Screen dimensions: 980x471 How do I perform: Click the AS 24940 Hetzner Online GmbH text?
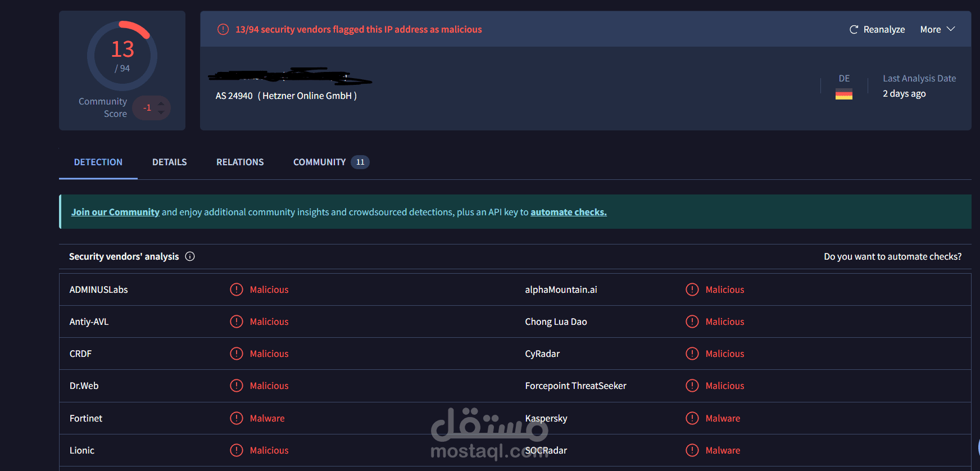(x=286, y=96)
